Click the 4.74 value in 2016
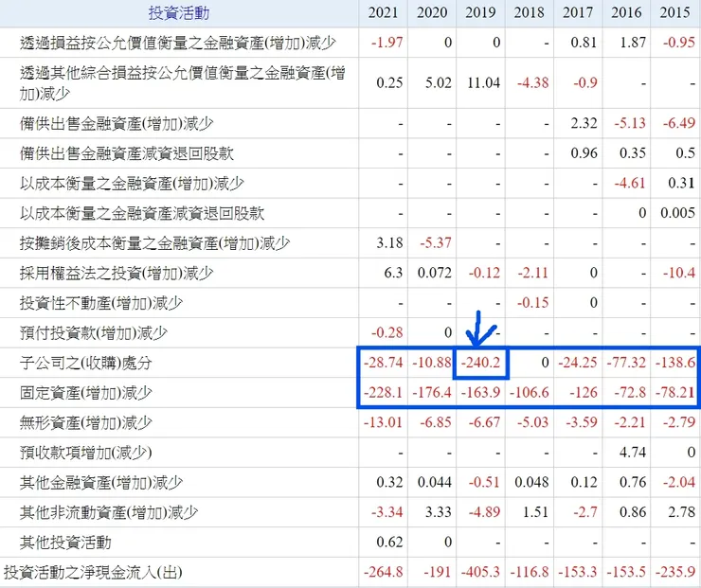 [x=633, y=453]
